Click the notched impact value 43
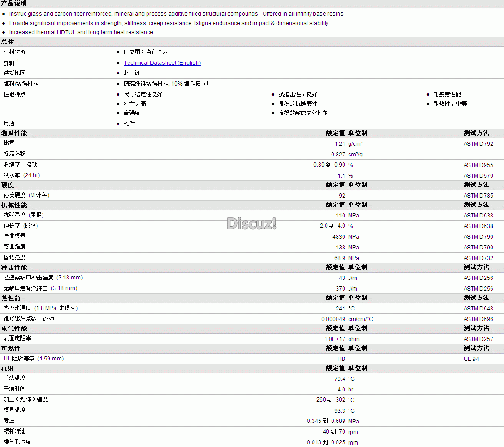Viewport: 504px width, 447px height. pyautogui.click(x=342, y=278)
